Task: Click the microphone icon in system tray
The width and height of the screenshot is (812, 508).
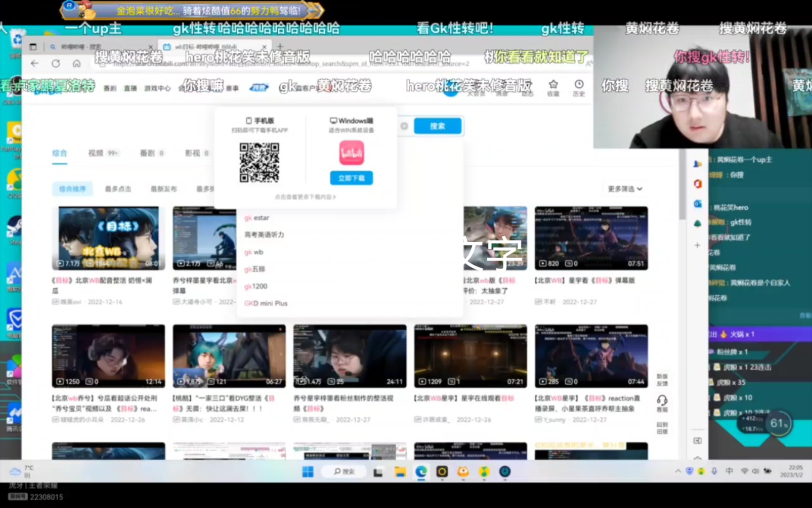Action: click(x=714, y=471)
